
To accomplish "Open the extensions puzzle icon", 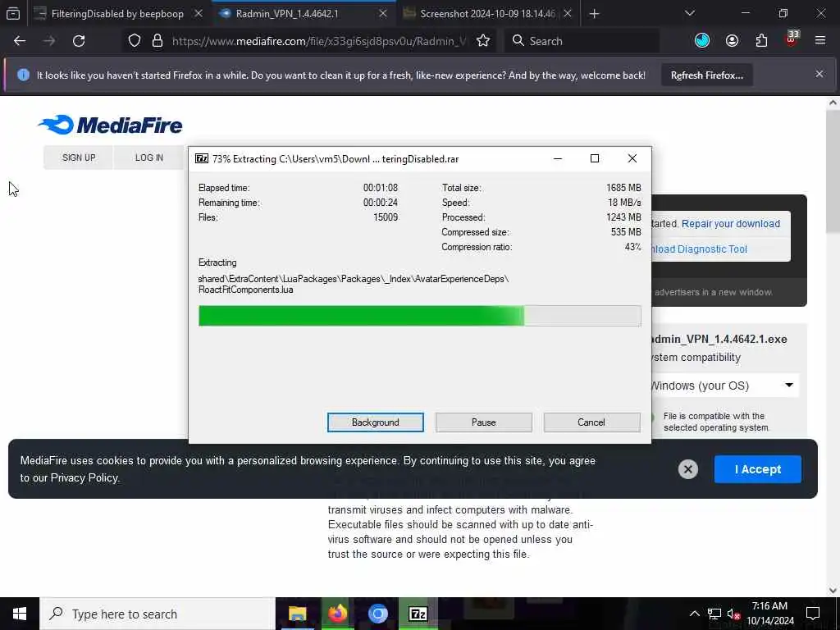I will pos(761,41).
